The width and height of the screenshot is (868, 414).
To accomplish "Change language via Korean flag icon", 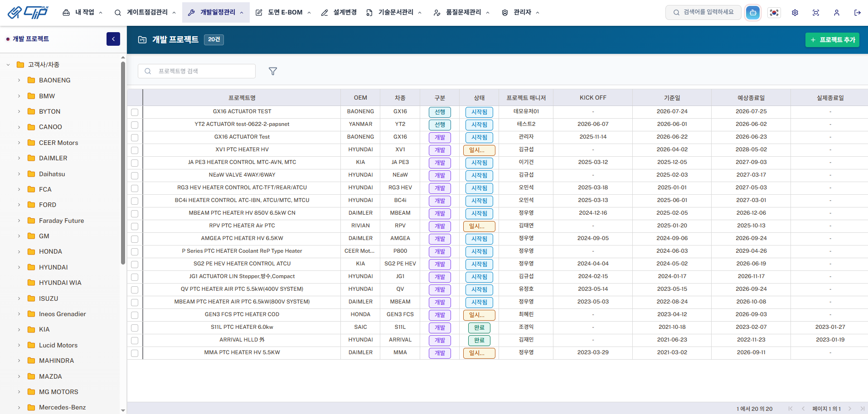I will (774, 13).
